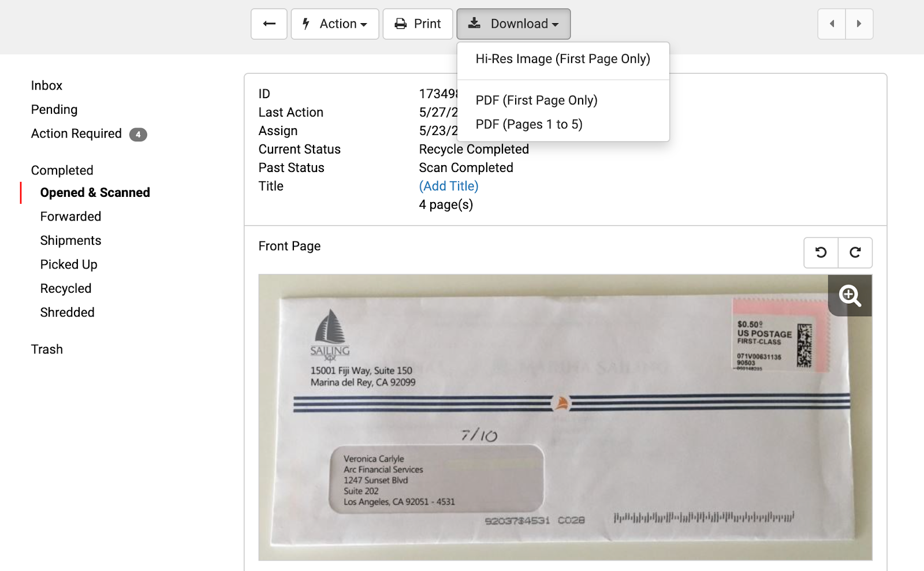Open the Inbox folder
Image resolution: width=924 pixels, height=571 pixels.
tap(47, 85)
